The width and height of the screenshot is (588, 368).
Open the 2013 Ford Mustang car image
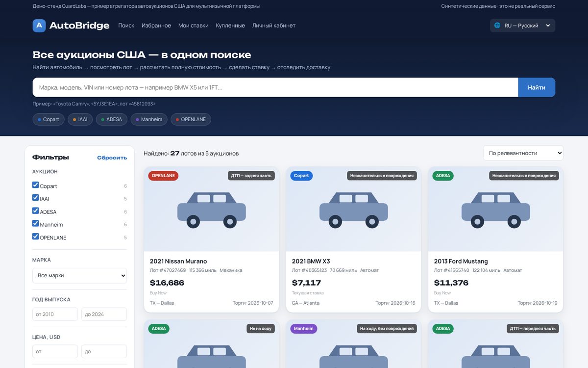pyautogui.click(x=495, y=210)
